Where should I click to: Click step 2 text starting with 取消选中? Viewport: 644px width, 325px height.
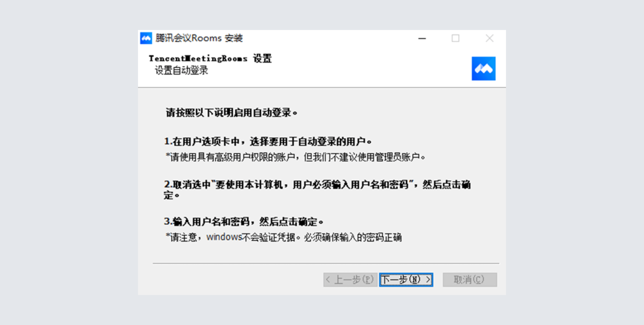coord(317,190)
